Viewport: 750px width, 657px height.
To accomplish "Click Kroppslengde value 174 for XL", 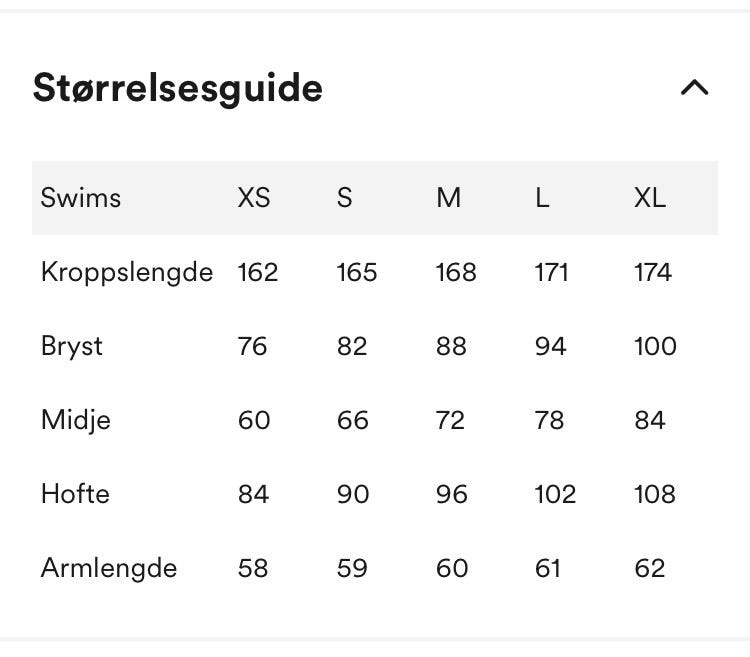I will tap(653, 272).
